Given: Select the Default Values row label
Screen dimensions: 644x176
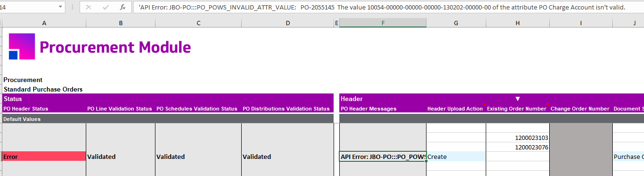Looking at the screenshot, I should 22,119.
